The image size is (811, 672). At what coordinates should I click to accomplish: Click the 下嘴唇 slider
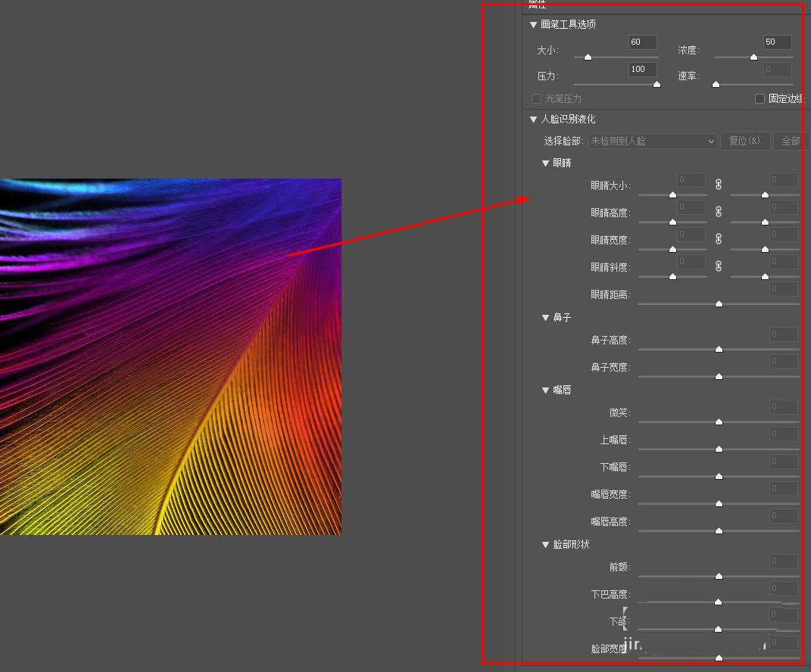coord(719,477)
